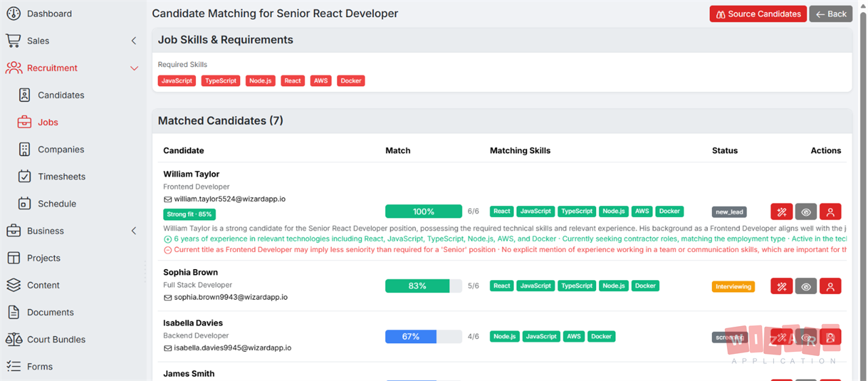
Task: Click envelope icon beside William Taylor's email
Action: pos(167,199)
